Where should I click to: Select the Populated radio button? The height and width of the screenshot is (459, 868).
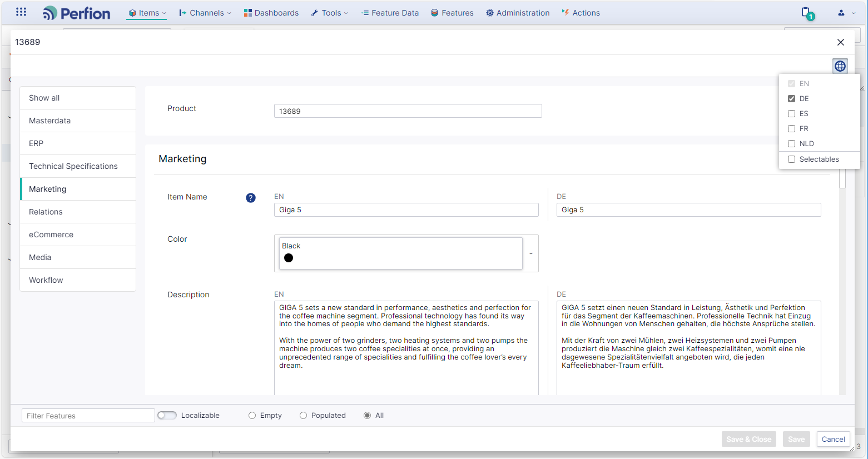pos(303,415)
